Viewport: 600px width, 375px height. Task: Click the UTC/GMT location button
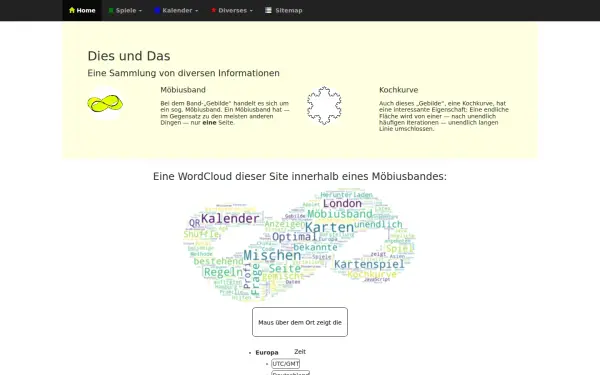click(x=285, y=364)
